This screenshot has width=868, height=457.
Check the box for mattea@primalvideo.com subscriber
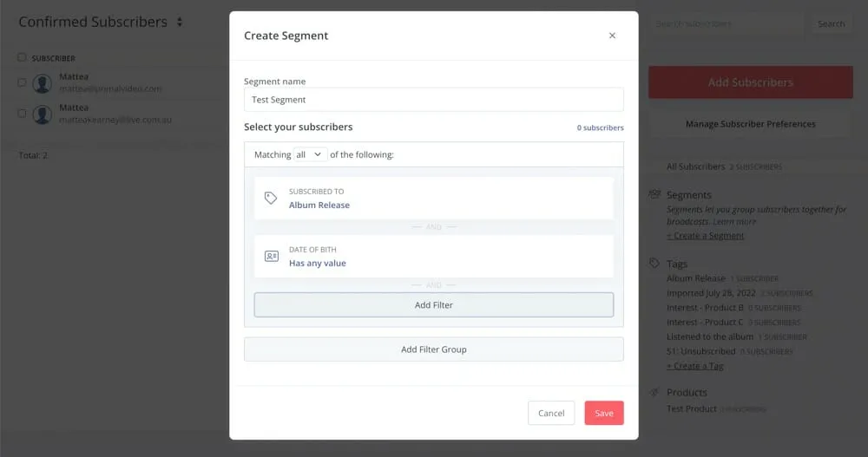[22, 83]
